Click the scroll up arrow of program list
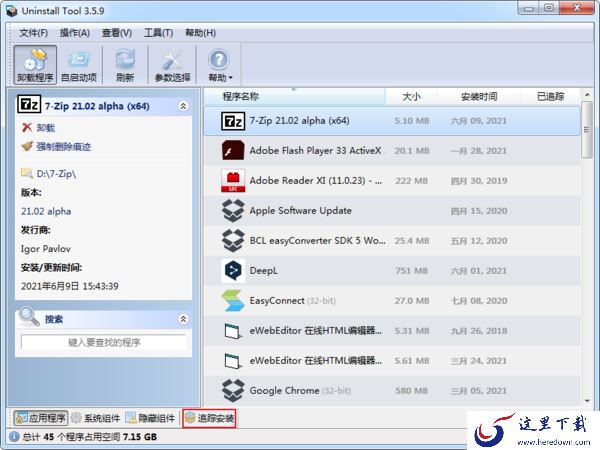This screenshot has width=600, height=450. point(587,94)
